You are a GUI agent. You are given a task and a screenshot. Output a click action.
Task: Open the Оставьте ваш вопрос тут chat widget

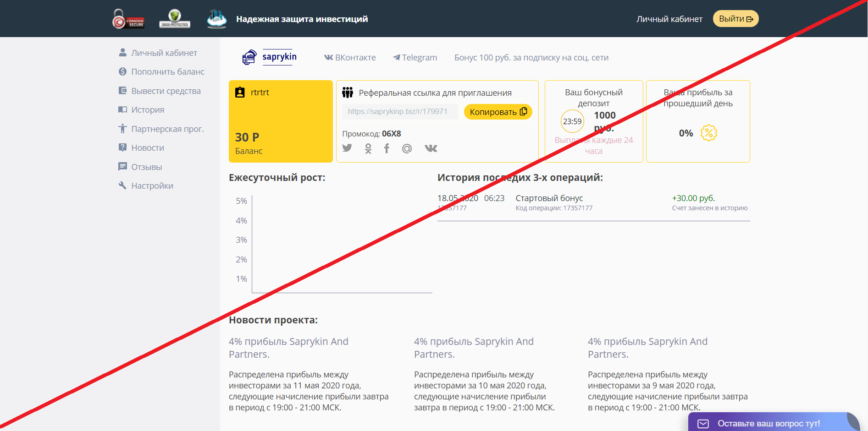774,422
